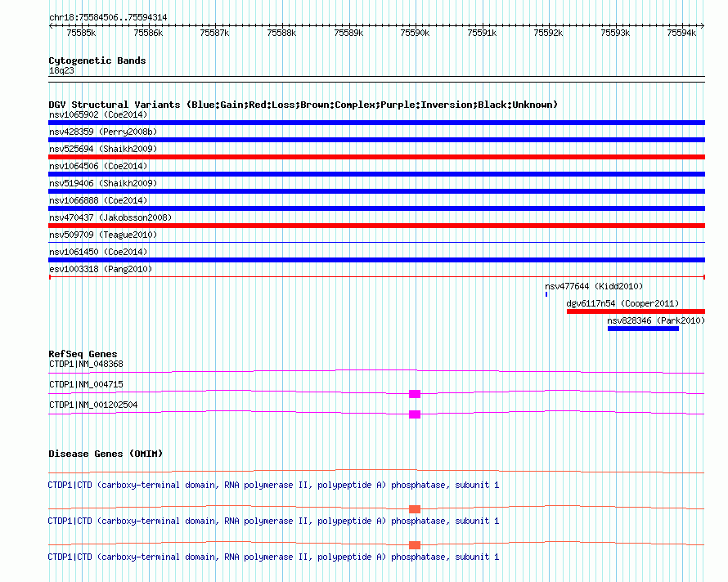Click coordinates chr18:75584506..75594314
This screenshot has width=728, height=582.
coord(108,18)
